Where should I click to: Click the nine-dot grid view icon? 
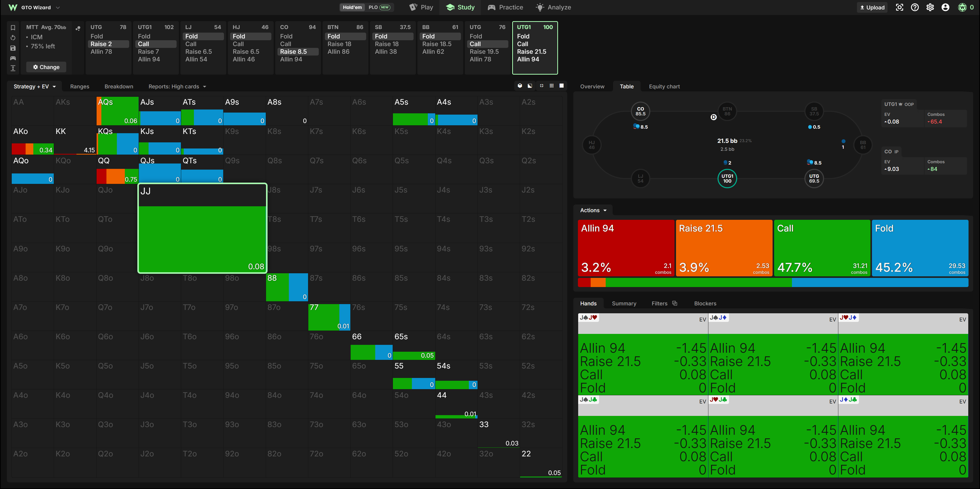coord(552,86)
